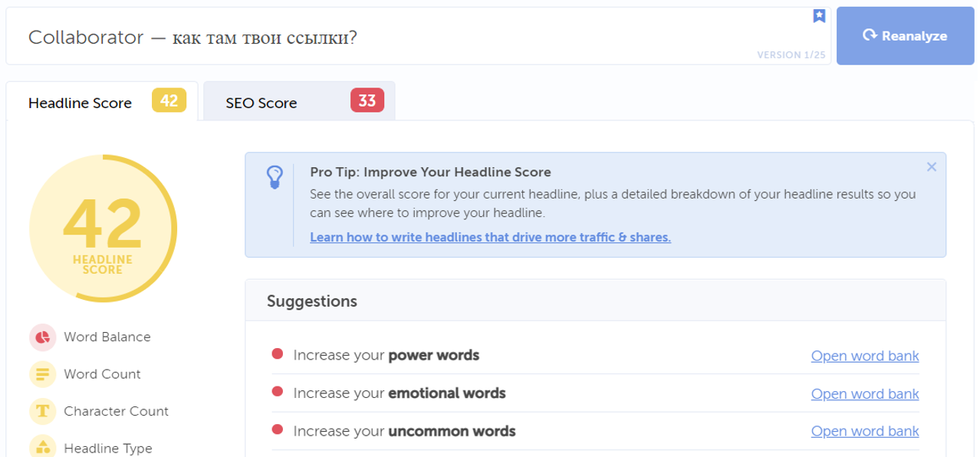Open word bank for emotional words
The height and width of the screenshot is (457, 980).
[864, 394]
